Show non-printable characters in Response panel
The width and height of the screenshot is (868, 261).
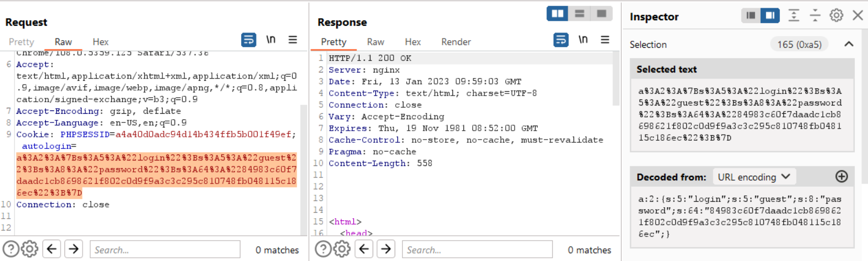pyautogui.click(x=583, y=40)
